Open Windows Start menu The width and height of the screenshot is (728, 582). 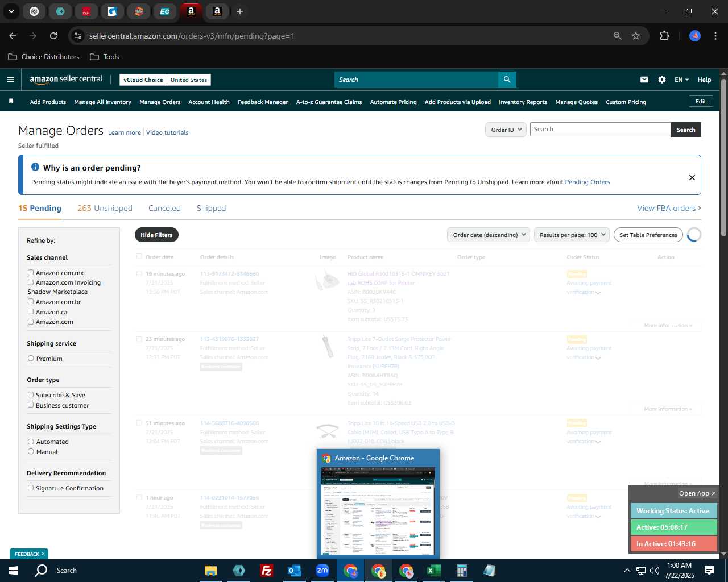[x=14, y=570]
